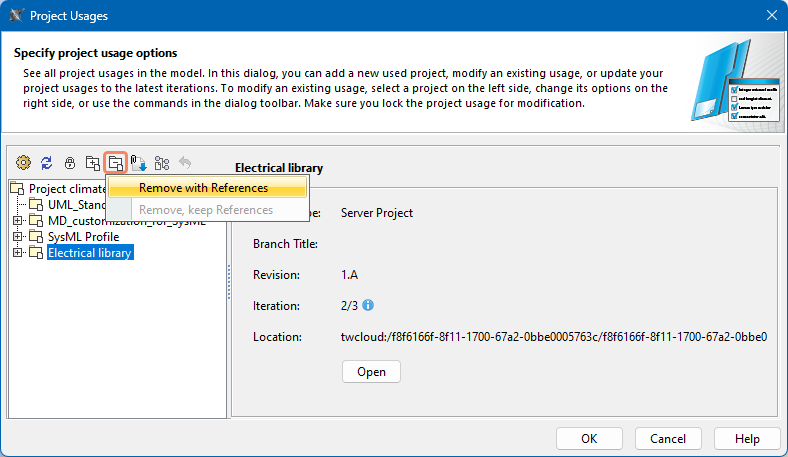The image size is (788, 457).
Task: Click the import icon with blue arrow
Action: click(139, 162)
